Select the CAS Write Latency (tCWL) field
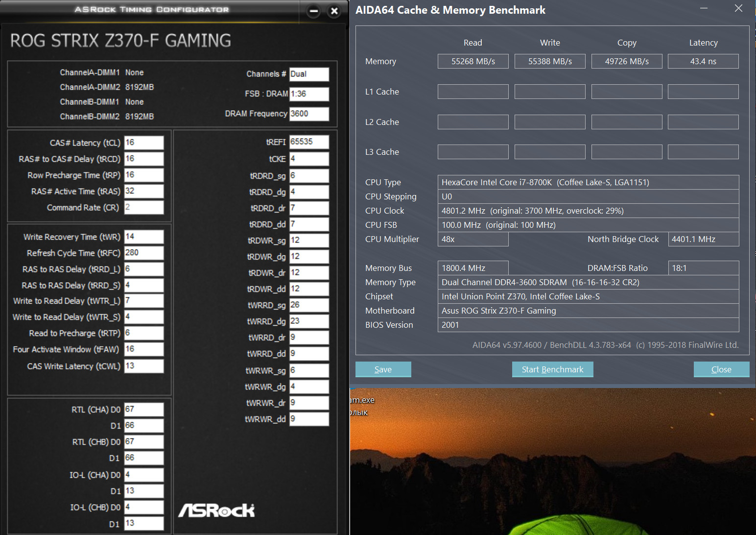This screenshot has width=756, height=535. tap(144, 366)
